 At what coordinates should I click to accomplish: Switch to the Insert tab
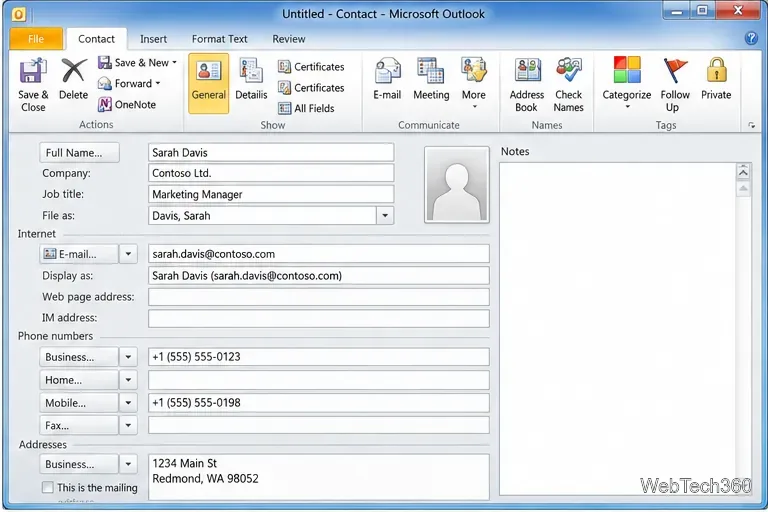pos(153,39)
